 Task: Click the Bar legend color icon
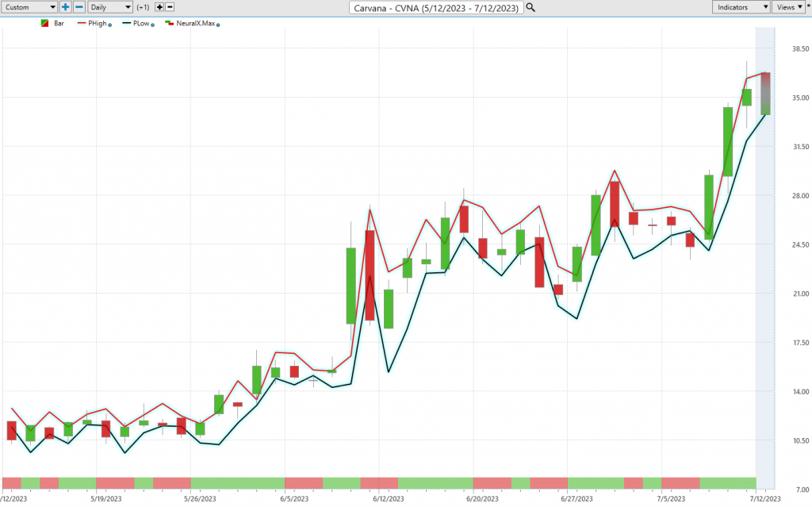click(44, 23)
